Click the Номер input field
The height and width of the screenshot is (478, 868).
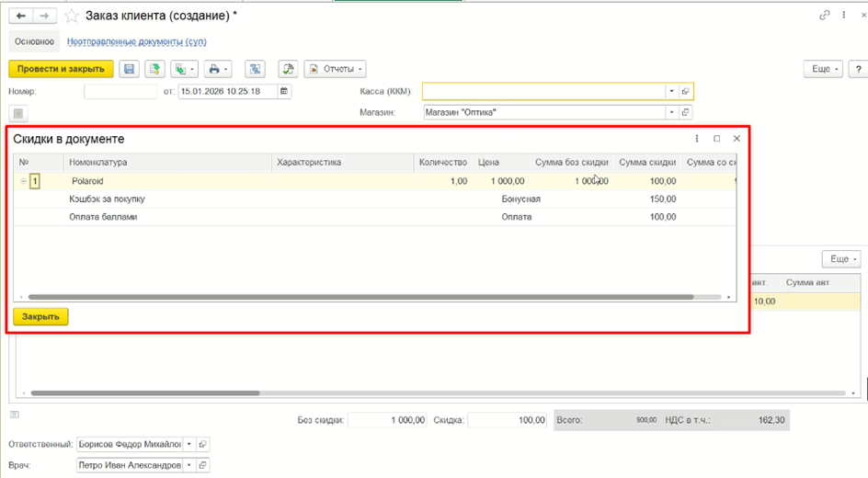(x=120, y=91)
